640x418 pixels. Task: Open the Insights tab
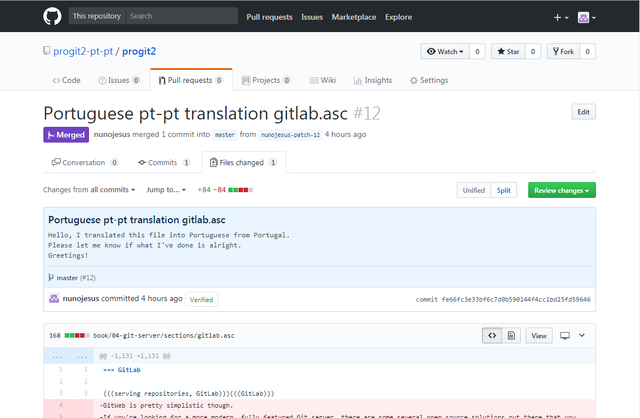(373, 80)
